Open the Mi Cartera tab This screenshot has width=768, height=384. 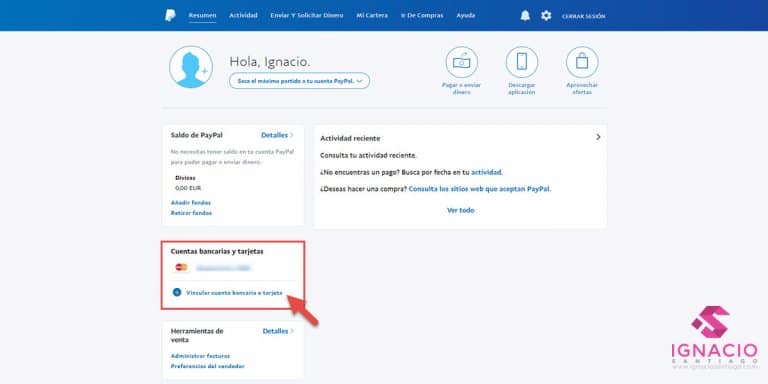click(x=372, y=16)
